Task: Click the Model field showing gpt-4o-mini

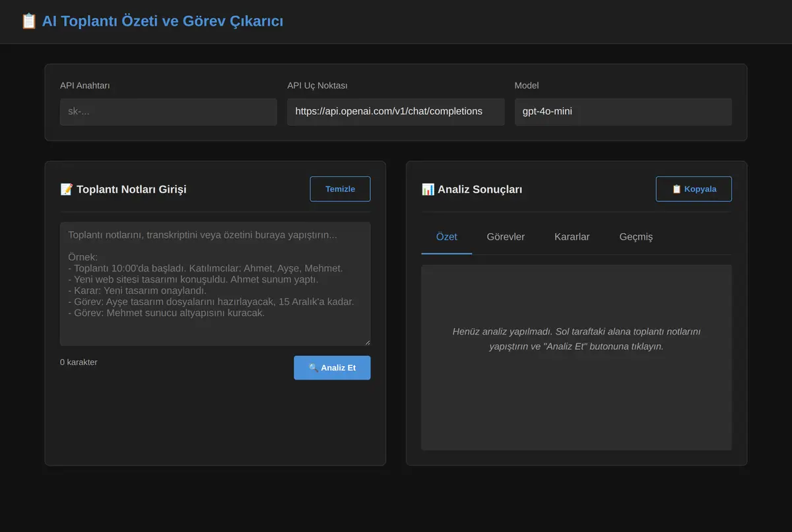Action: (623, 112)
